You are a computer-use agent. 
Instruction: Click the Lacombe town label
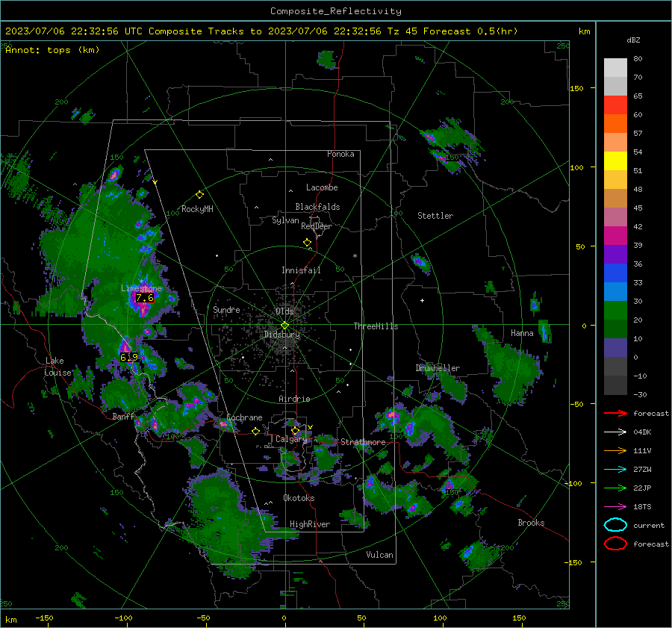click(322, 187)
